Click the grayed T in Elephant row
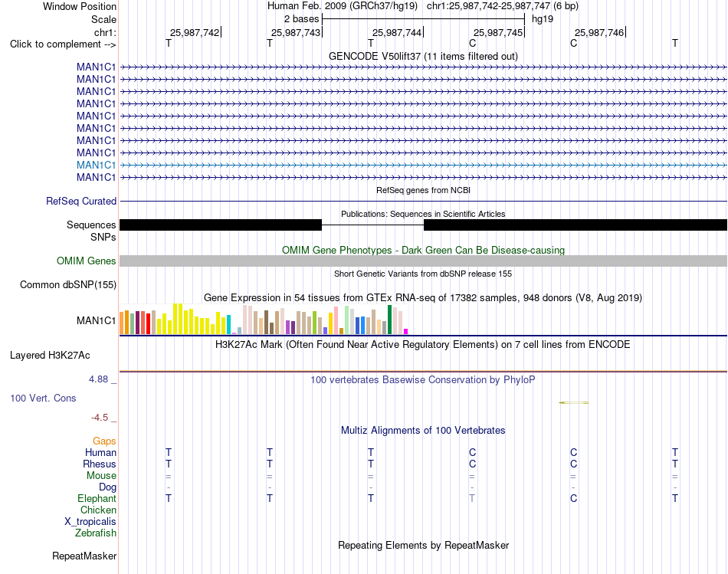Image resolution: width=728 pixels, height=574 pixels. [x=472, y=498]
